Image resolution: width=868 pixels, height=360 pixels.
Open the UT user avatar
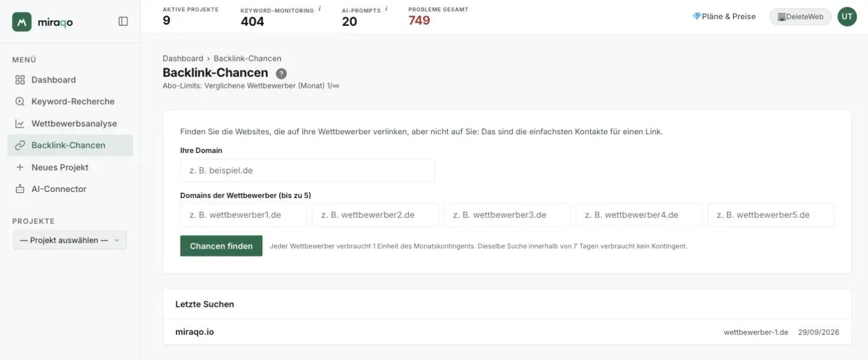(x=847, y=16)
